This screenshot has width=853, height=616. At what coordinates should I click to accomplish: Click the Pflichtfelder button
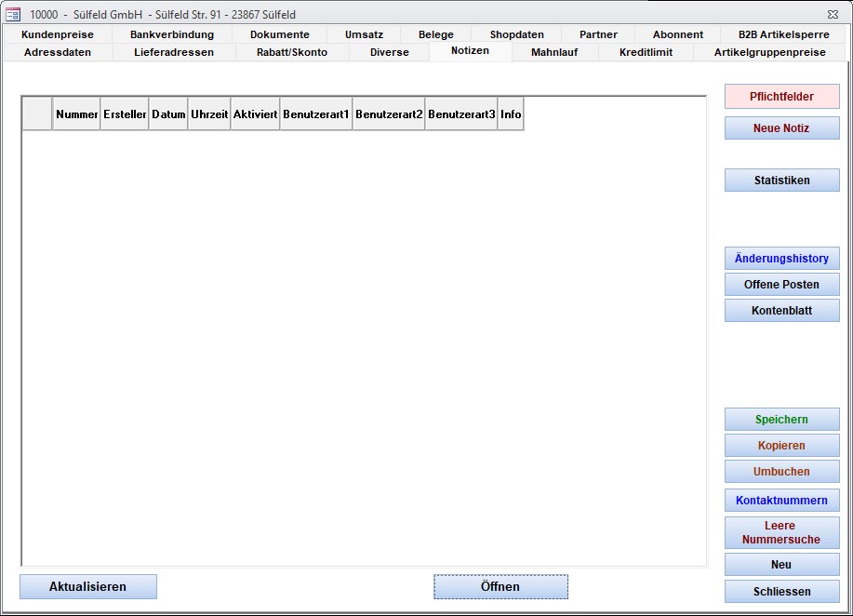tap(781, 97)
